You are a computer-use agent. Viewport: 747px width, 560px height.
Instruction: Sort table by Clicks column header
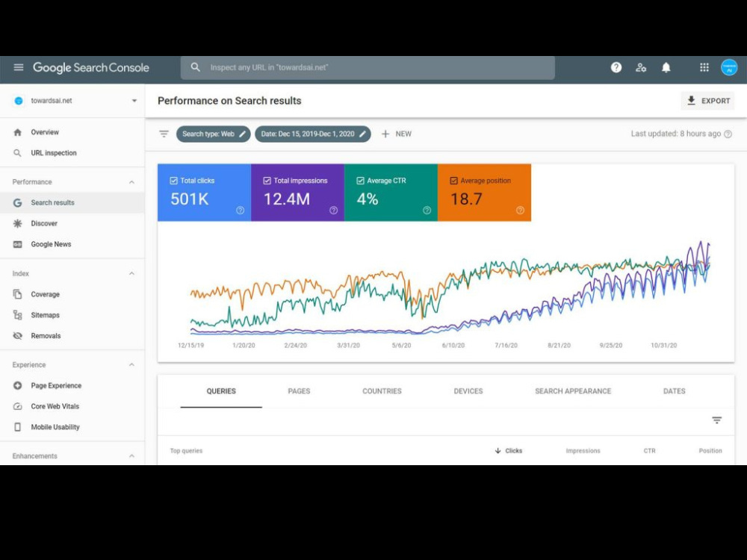508,450
